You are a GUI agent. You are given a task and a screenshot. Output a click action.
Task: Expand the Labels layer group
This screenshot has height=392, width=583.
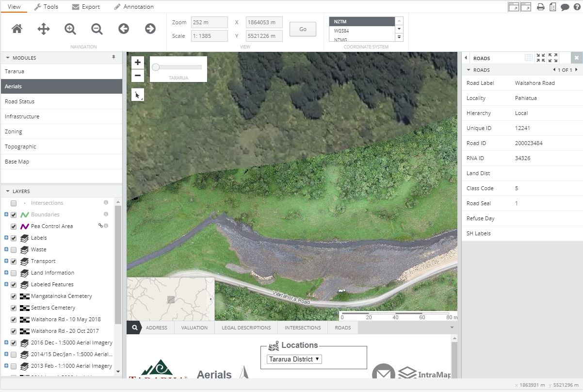[x=6, y=238]
